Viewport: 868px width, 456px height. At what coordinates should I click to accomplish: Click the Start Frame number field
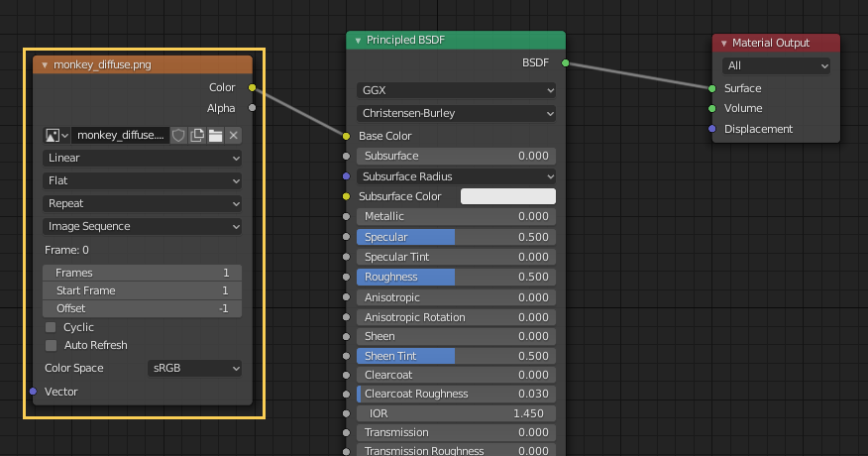coord(143,290)
